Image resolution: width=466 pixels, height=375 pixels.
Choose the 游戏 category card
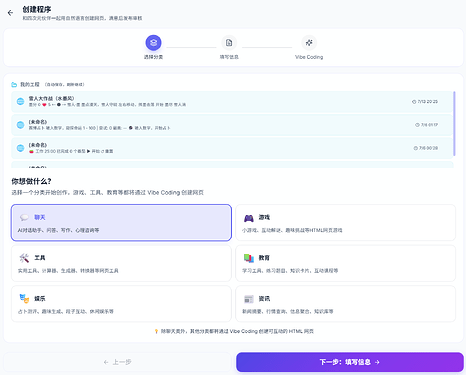point(346,223)
